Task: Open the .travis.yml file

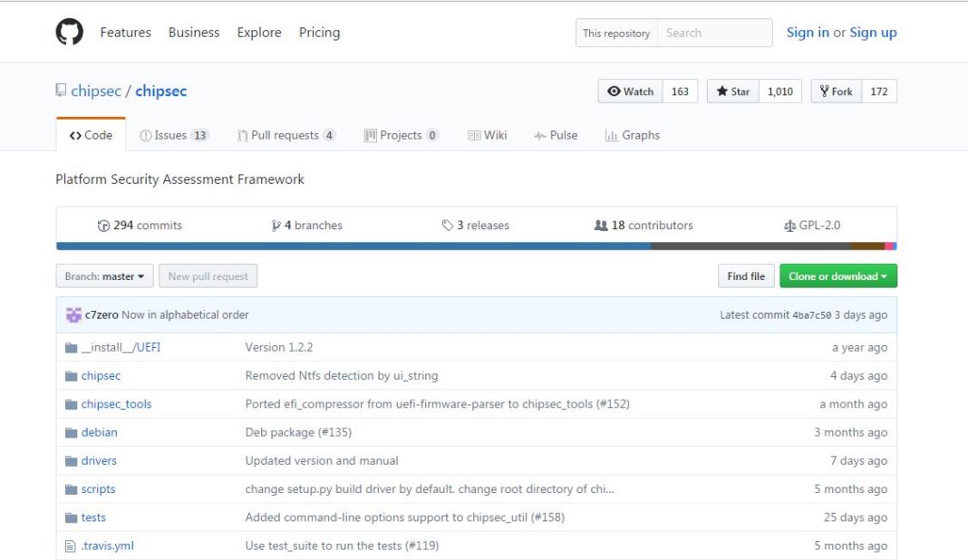Action: tap(108, 546)
